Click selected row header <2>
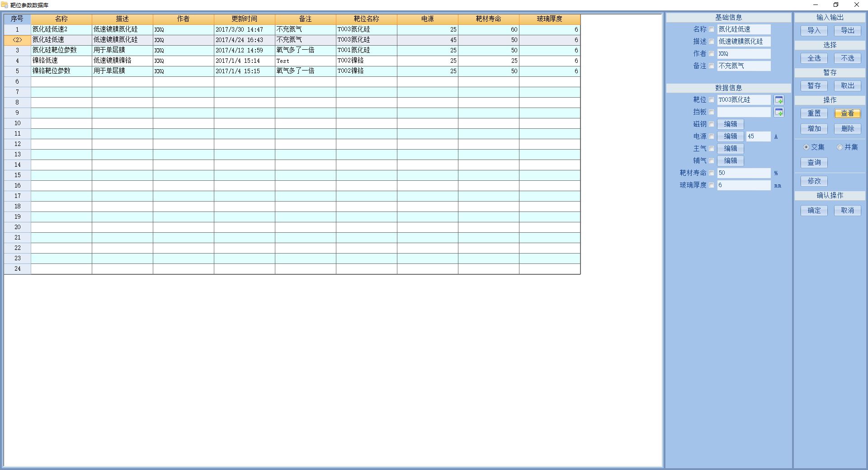 (17, 40)
